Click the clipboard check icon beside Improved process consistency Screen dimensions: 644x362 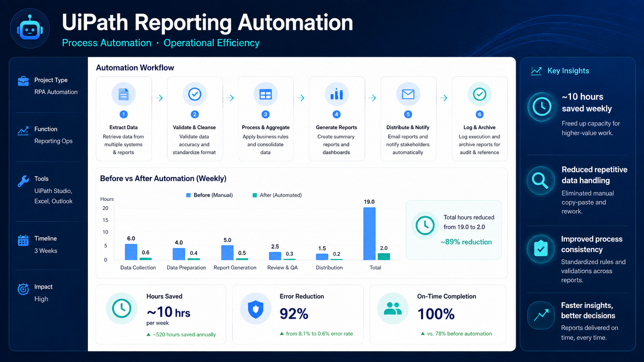point(541,249)
